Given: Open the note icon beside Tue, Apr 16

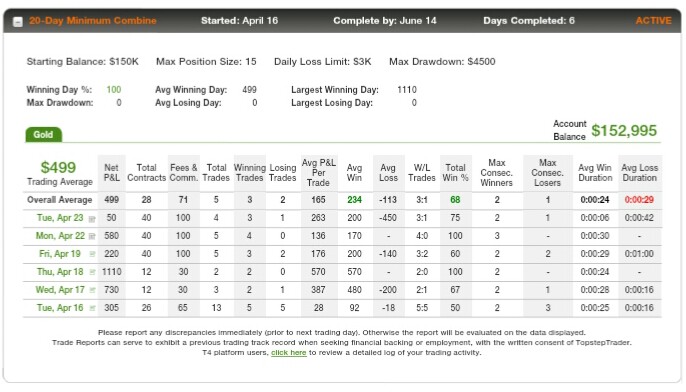Looking at the screenshot, I should (92, 308).
